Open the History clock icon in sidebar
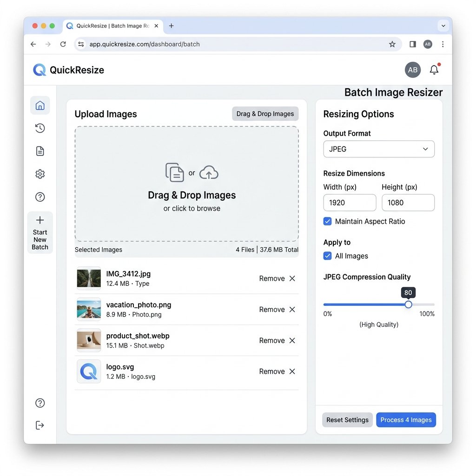476x476 pixels. pyautogui.click(x=40, y=128)
